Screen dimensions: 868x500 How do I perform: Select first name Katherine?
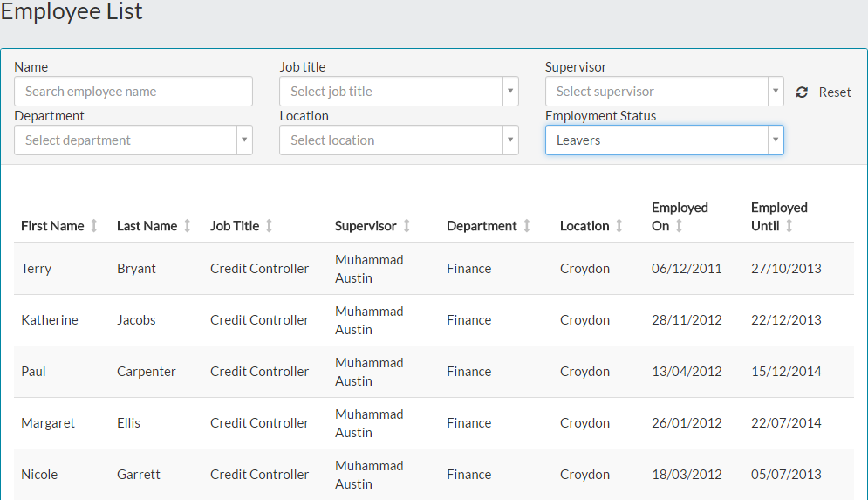point(49,320)
